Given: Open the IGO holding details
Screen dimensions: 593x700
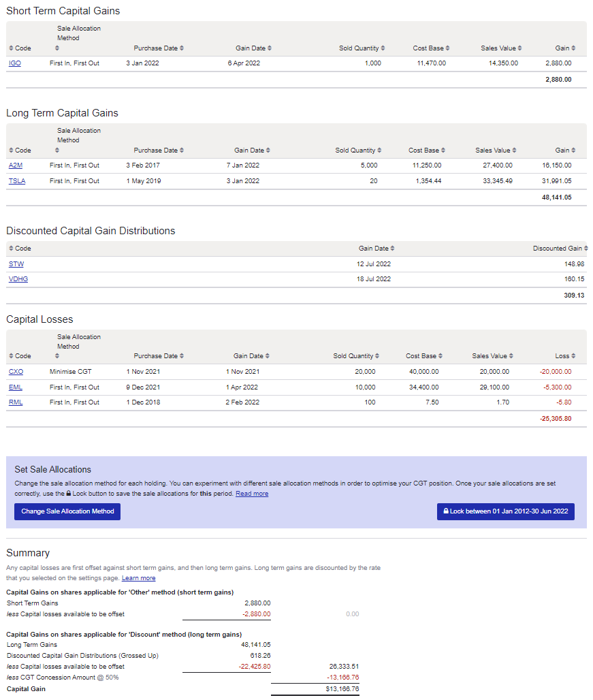Looking at the screenshot, I should click(14, 63).
